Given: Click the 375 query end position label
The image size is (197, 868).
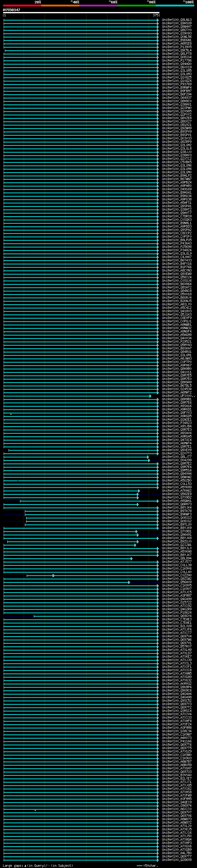Looking at the screenshot, I should click(155, 15).
